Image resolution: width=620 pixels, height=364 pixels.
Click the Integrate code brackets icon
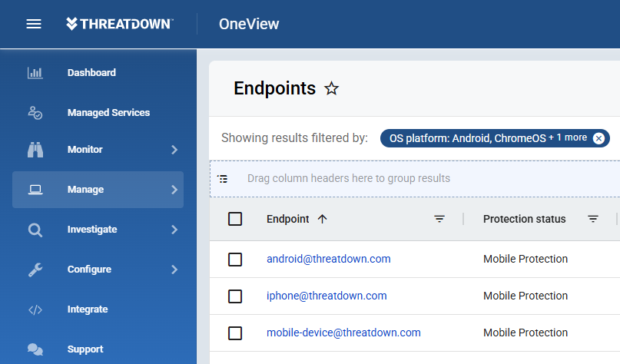pos(35,309)
